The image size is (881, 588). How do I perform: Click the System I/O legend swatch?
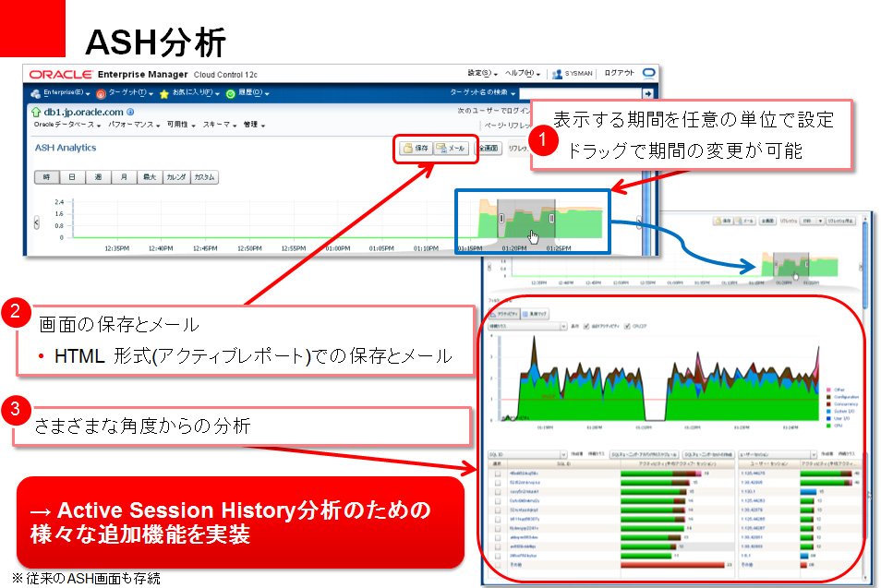(828, 411)
